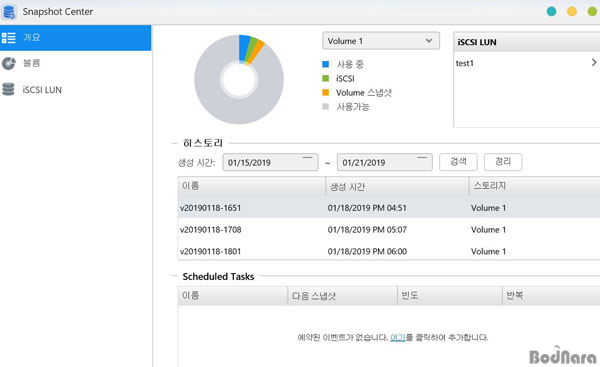
Task: Open the Volume 1 dropdown
Action: [381, 41]
